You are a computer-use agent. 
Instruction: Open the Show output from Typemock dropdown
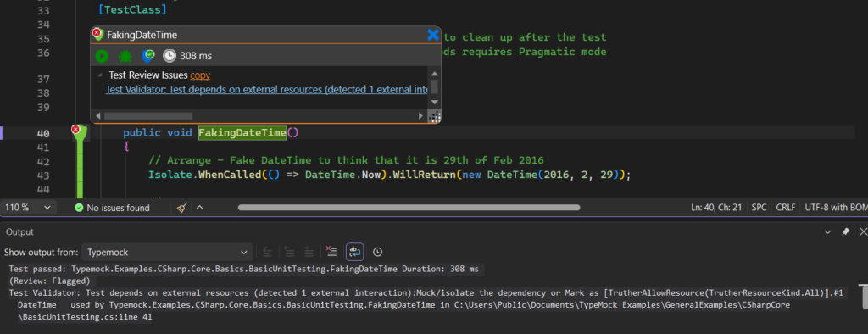[x=167, y=252]
